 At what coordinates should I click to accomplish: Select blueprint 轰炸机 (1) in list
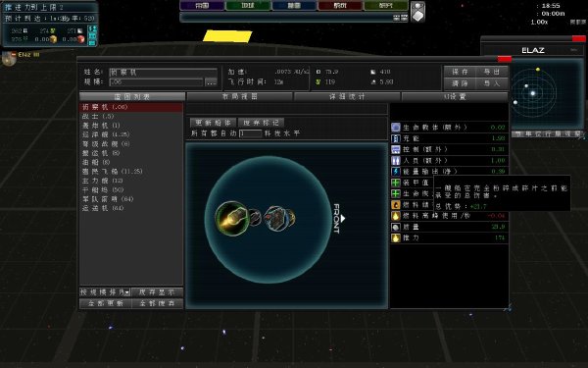pos(131,126)
